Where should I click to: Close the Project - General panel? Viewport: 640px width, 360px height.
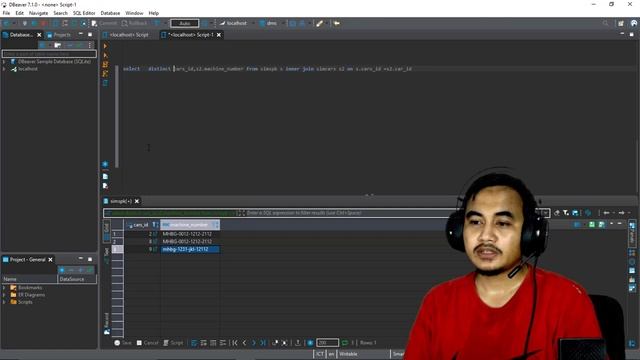[x=50, y=259]
